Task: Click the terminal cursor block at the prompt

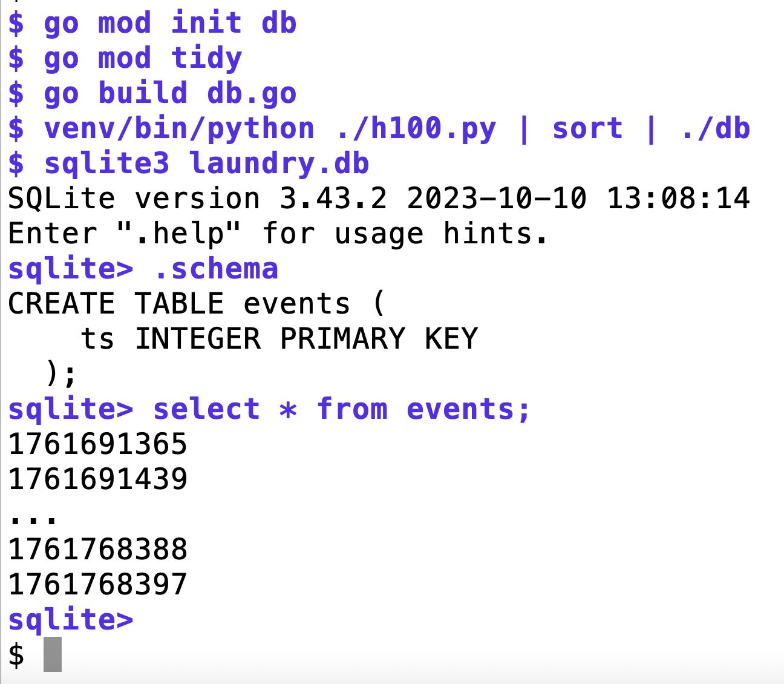Action: (x=53, y=654)
